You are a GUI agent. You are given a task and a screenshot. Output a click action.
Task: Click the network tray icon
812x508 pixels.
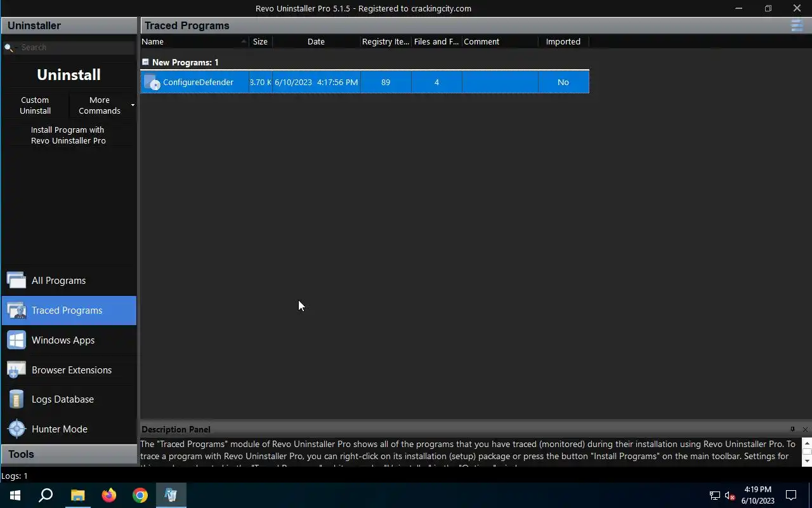click(x=714, y=495)
